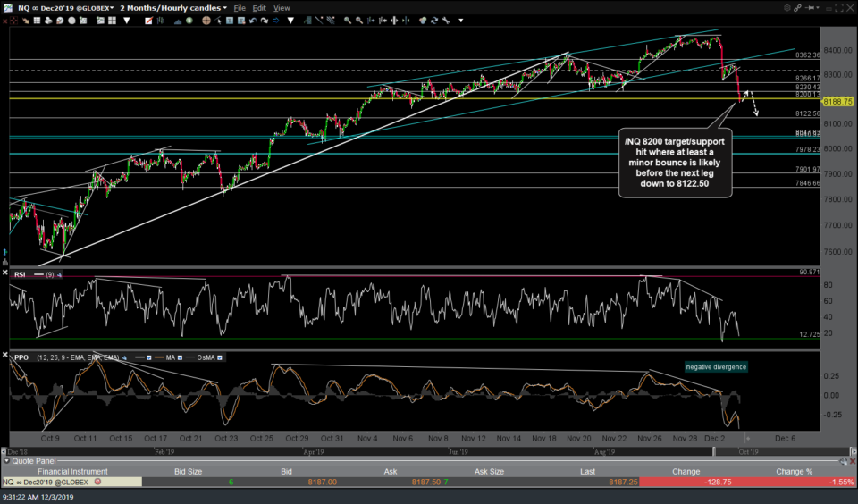Screen dimensions: 858x504
Task: Click the Bid Size column header
Action: click(x=188, y=471)
